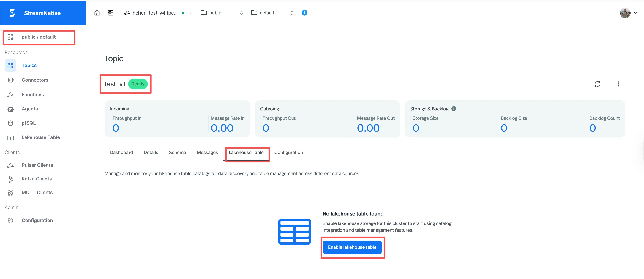Click the StreamNative brand name
The height and width of the screenshot is (279, 644).
[42, 13]
